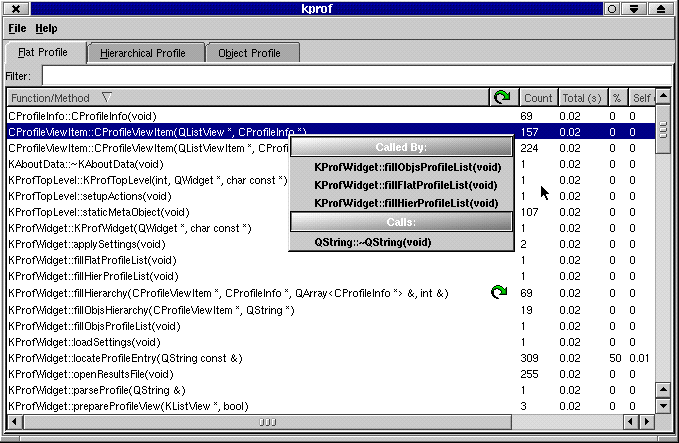Click the horizontal scrollbar thumb

[267, 421]
